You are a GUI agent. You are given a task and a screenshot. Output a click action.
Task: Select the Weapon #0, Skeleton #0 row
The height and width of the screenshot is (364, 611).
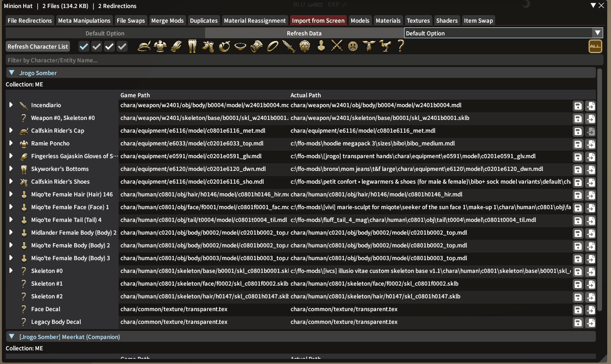pos(63,118)
